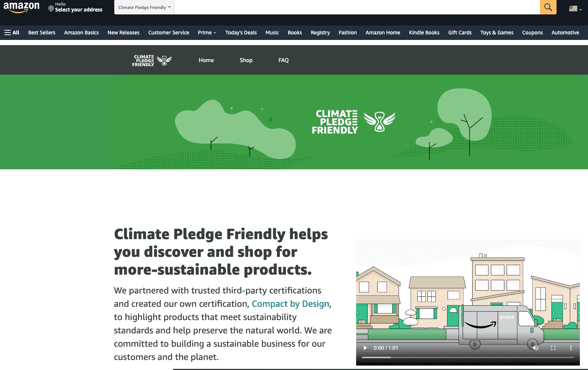Open Coupons
The height and width of the screenshot is (370, 588).
[533, 33]
